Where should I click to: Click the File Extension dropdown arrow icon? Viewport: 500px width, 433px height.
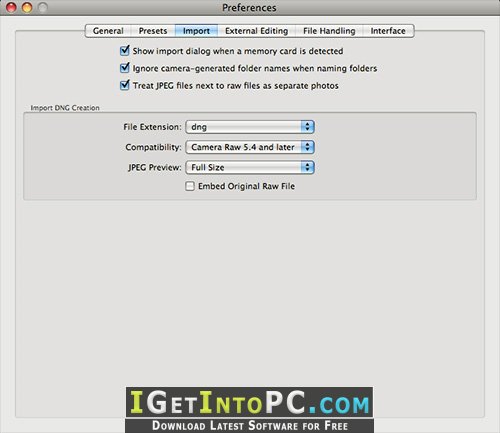(x=307, y=127)
